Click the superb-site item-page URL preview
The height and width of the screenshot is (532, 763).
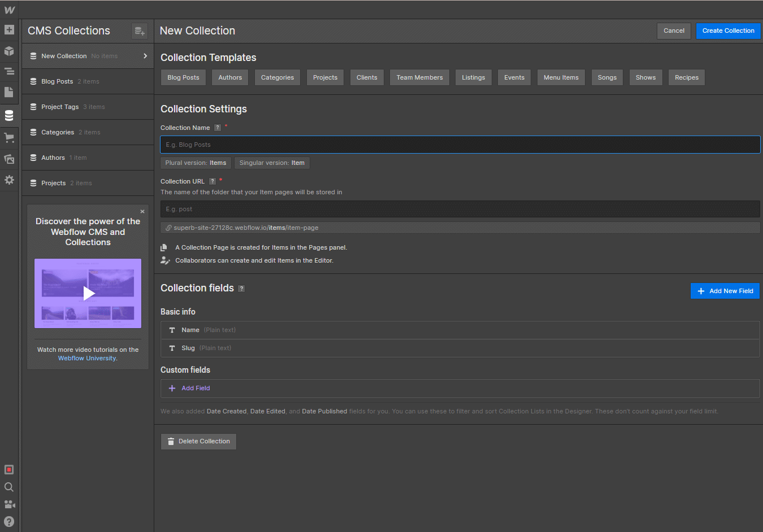point(460,228)
